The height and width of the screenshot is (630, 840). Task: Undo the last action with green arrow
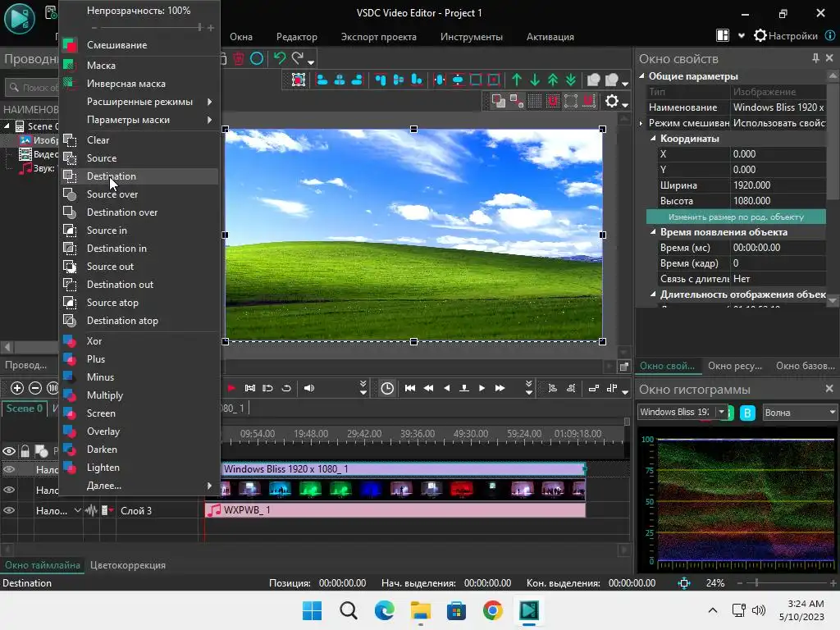click(279, 58)
